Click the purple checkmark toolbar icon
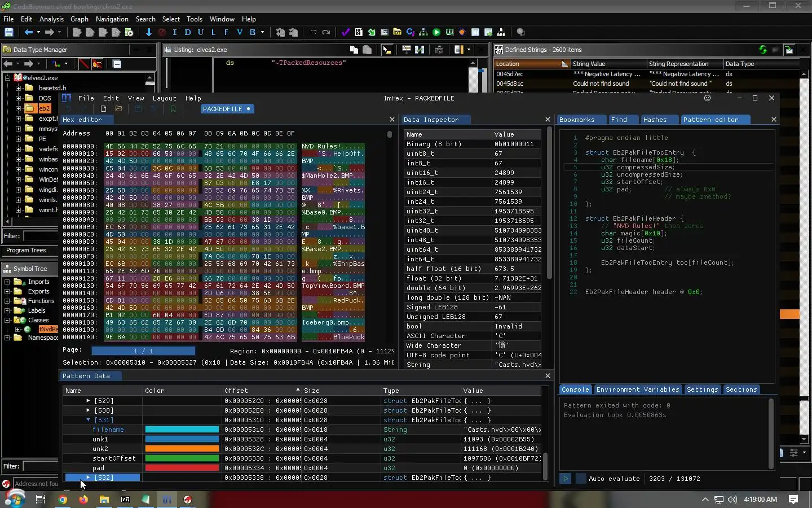This screenshot has height=508, width=812. tap(346, 33)
